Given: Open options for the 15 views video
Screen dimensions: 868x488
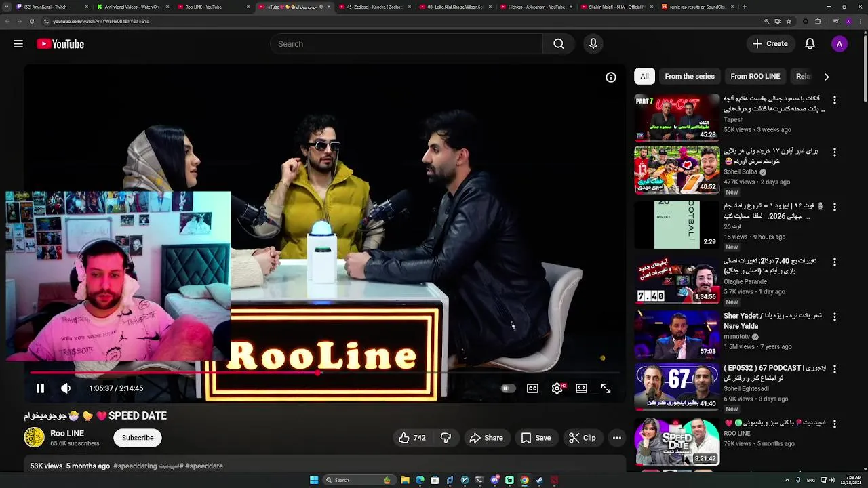Looking at the screenshot, I should (x=835, y=207).
